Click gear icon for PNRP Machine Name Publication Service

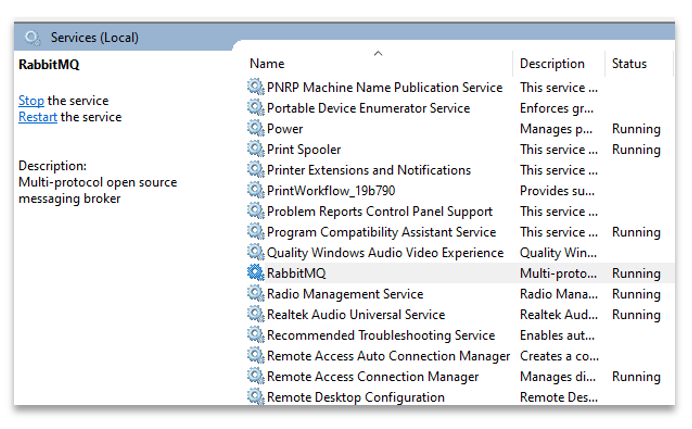pyautogui.click(x=256, y=87)
